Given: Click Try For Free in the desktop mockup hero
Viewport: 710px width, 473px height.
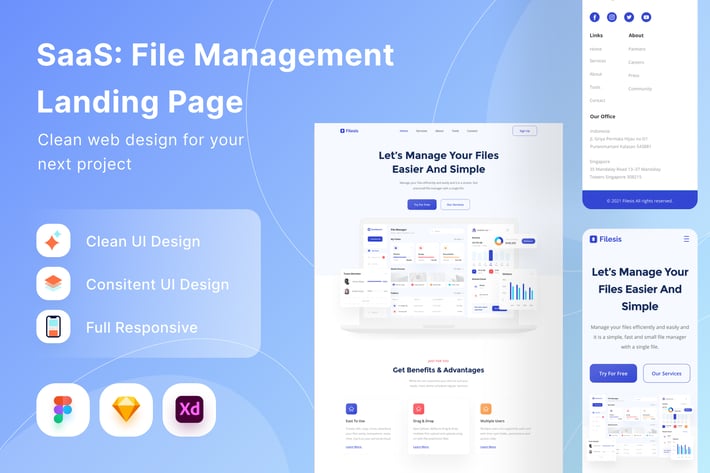Looking at the screenshot, I should [422, 205].
